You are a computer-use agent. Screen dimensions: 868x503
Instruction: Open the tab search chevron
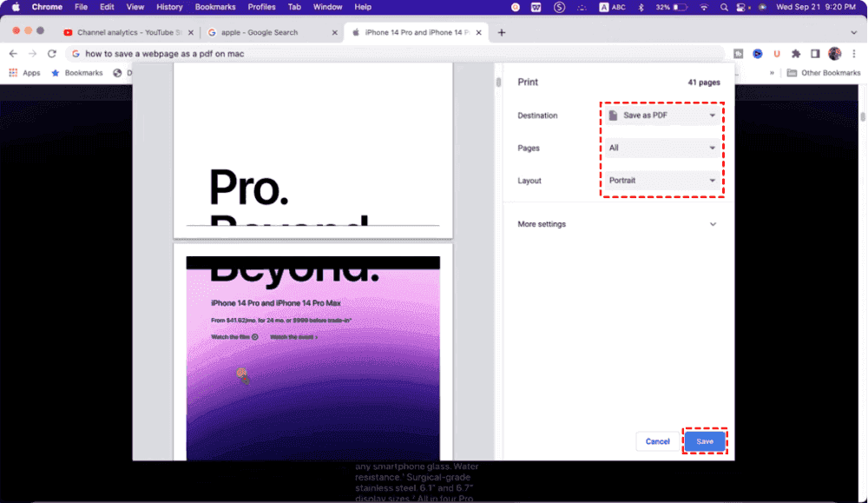(854, 33)
